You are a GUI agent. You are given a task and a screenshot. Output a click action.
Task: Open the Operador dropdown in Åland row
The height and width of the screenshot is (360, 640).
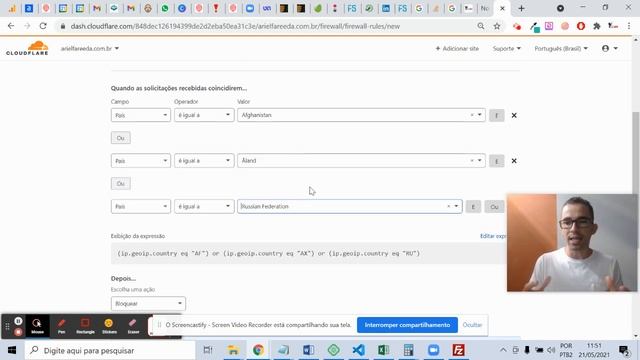point(204,161)
